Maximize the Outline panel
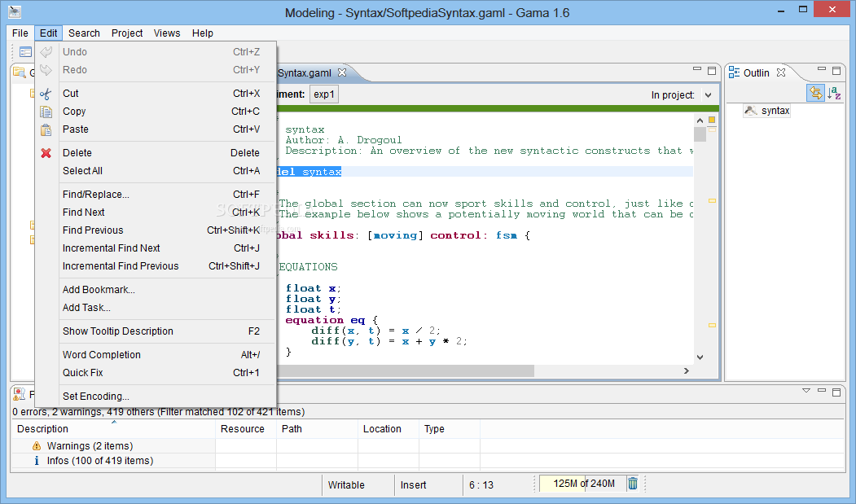 [836, 71]
